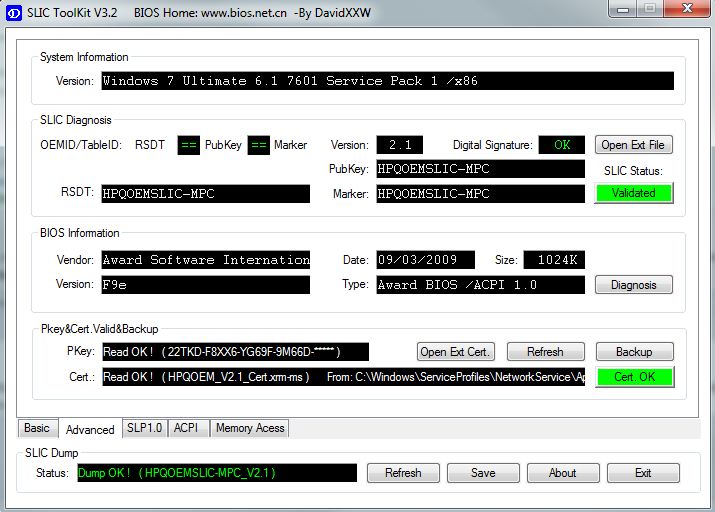715x512 pixels.
Task: Click the Exit button
Action: click(643, 473)
